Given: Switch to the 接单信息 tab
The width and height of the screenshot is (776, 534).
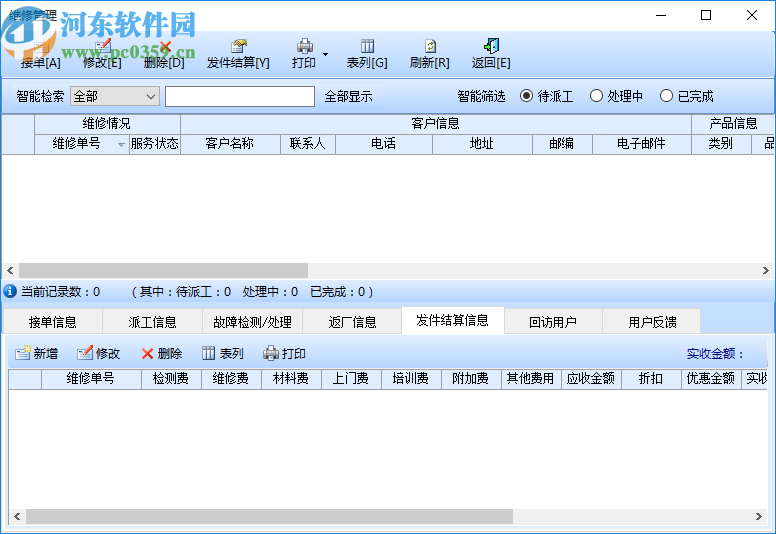Looking at the screenshot, I should pyautogui.click(x=52, y=322).
